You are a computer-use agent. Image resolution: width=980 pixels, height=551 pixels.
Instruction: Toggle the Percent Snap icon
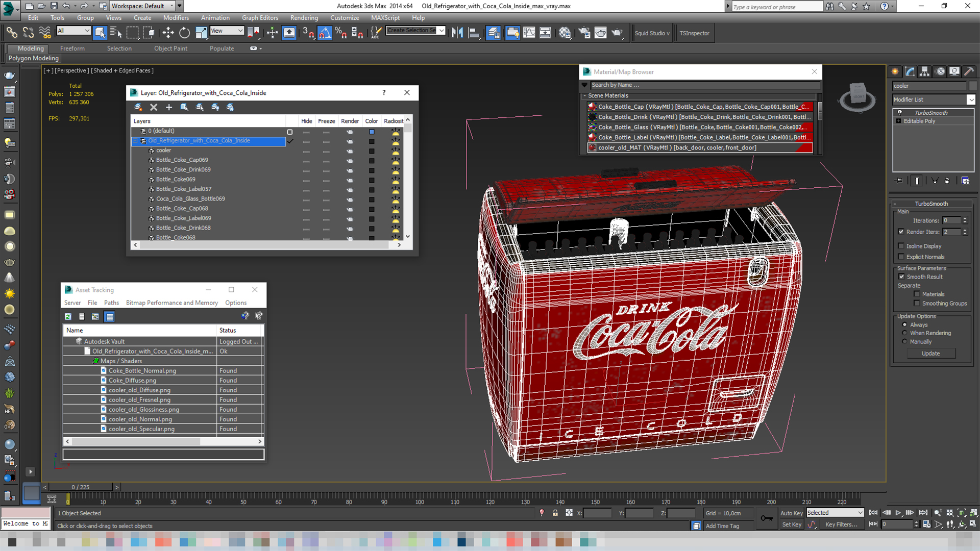pyautogui.click(x=341, y=33)
